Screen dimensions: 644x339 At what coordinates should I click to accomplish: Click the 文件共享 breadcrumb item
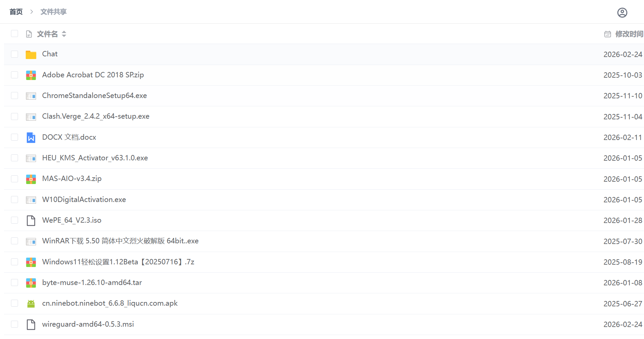[53, 12]
